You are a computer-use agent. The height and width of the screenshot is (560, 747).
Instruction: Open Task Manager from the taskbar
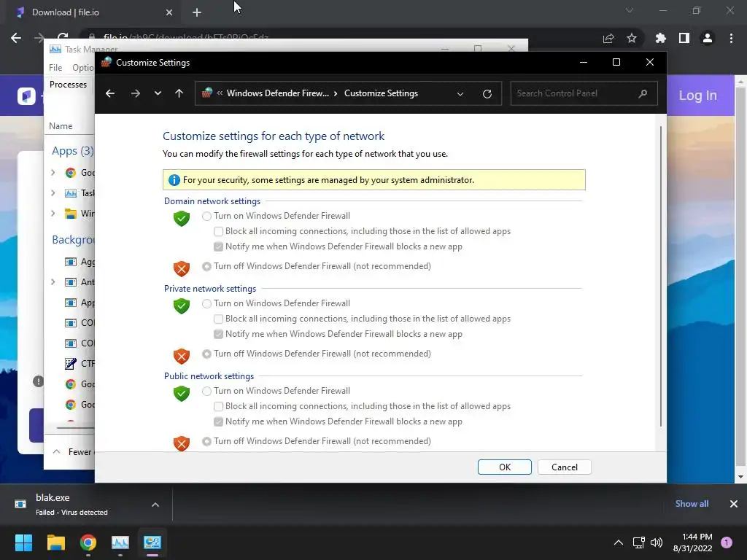pyautogui.click(x=120, y=542)
